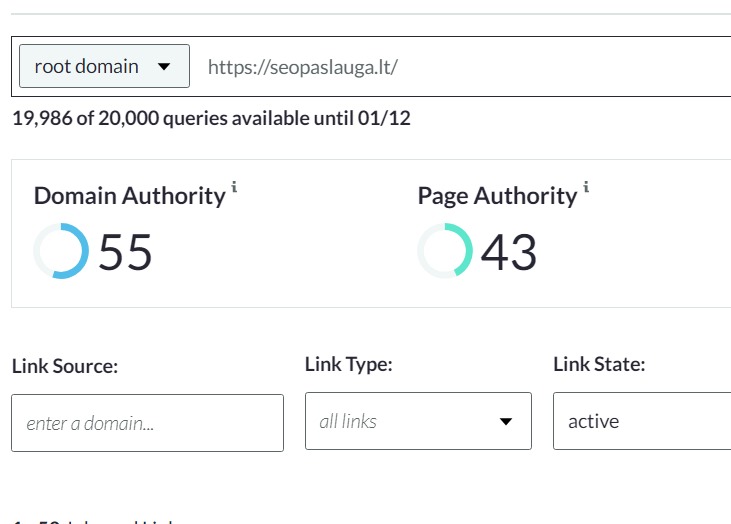Click the blue Domain Authority donut chart
Viewport: 731px width, 524px height.
pyautogui.click(x=61, y=251)
